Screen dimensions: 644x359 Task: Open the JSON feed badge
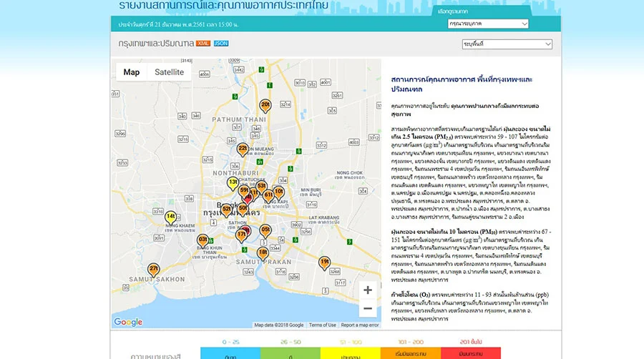click(221, 44)
